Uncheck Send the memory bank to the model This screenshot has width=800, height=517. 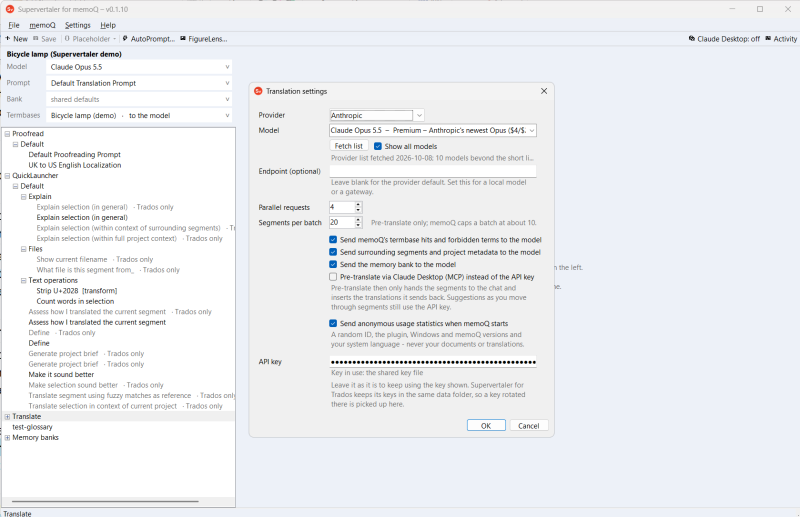333,264
